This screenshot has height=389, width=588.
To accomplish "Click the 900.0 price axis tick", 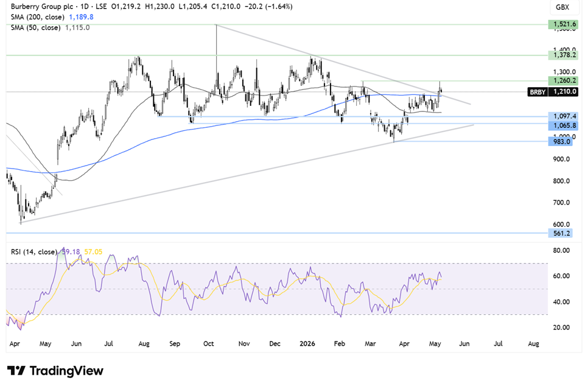I will tap(561, 159).
